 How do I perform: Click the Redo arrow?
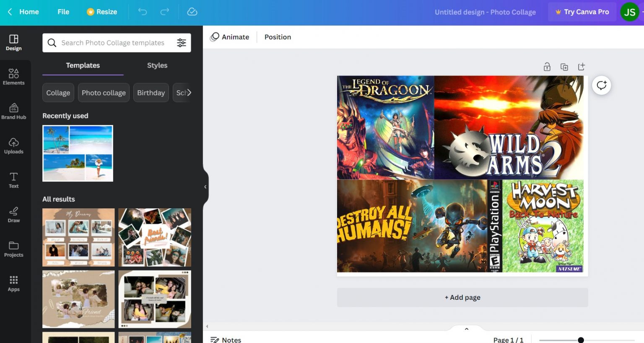(x=165, y=12)
